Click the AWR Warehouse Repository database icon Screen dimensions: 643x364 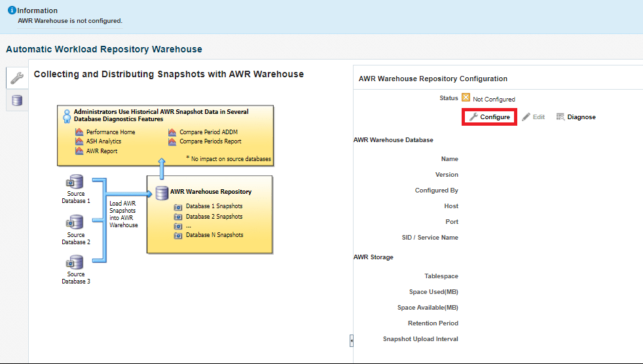pyautogui.click(x=162, y=192)
